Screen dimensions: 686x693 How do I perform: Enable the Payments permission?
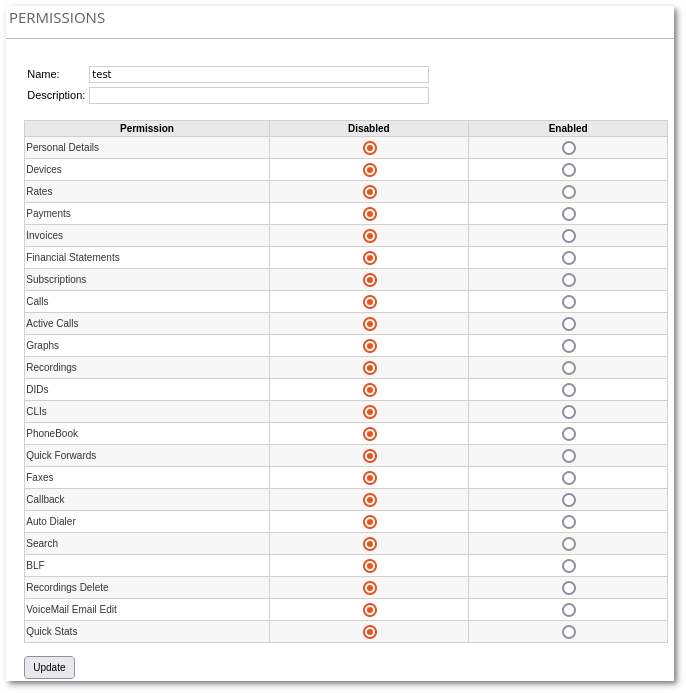[x=569, y=214]
